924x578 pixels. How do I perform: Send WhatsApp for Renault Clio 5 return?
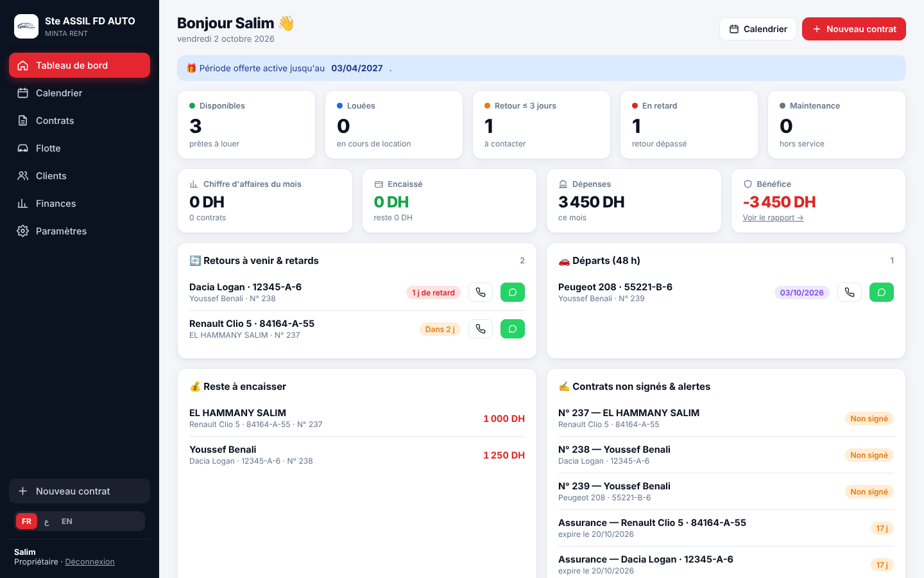click(x=513, y=329)
